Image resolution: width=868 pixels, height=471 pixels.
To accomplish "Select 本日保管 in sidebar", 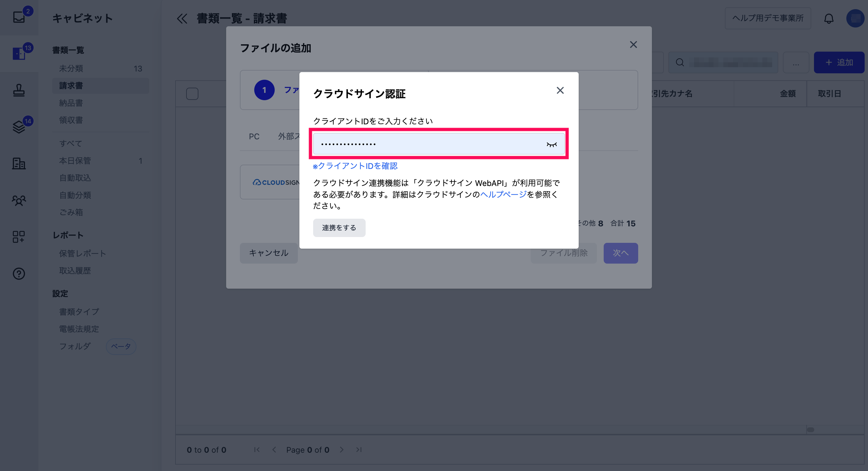I will pos(100,161).
